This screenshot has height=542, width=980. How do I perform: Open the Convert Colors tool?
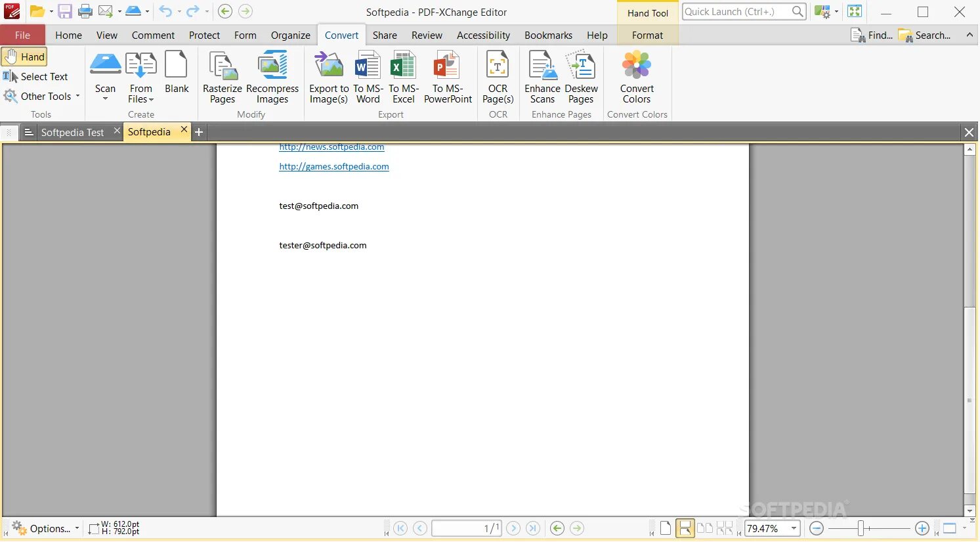point(637,78)
